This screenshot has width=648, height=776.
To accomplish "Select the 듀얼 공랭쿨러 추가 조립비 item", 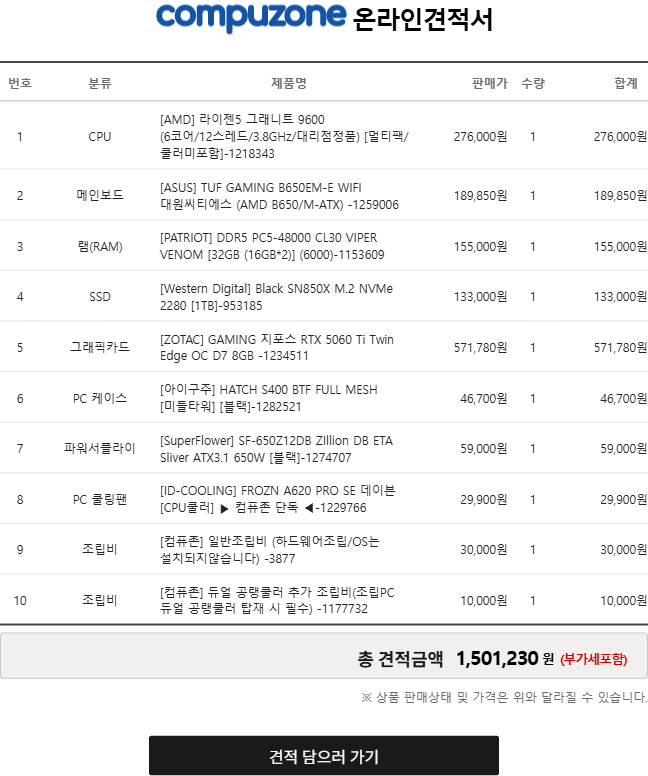I will (277, 601).
